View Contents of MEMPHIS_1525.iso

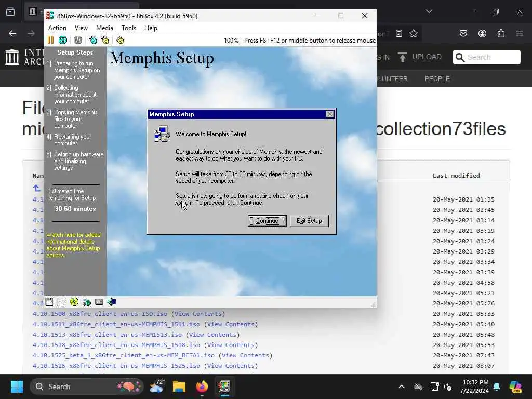click(231, 366)
